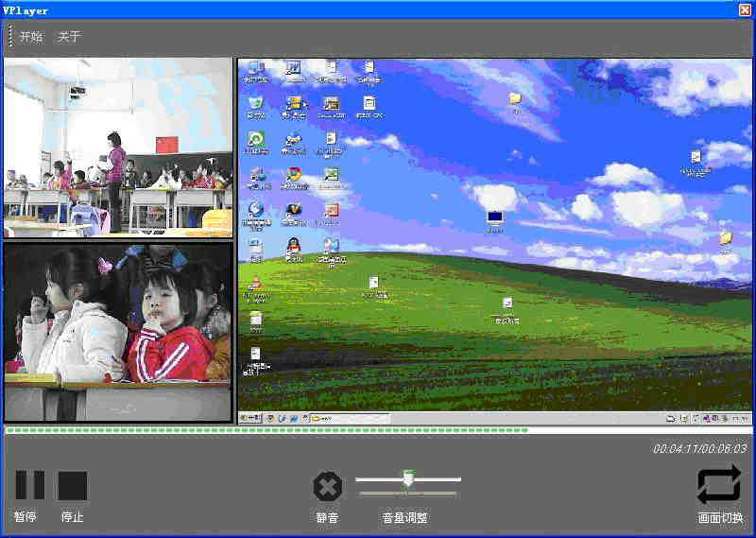Click the volume slider handle

408,478
